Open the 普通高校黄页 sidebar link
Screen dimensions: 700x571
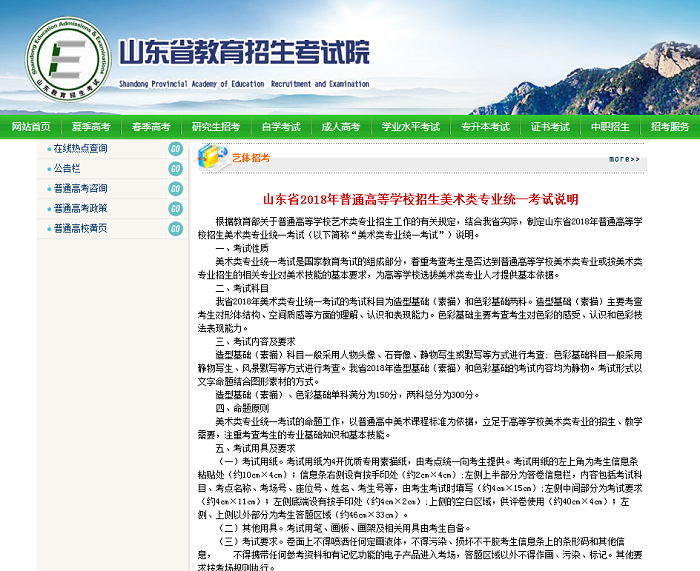(x=80, y=229)
